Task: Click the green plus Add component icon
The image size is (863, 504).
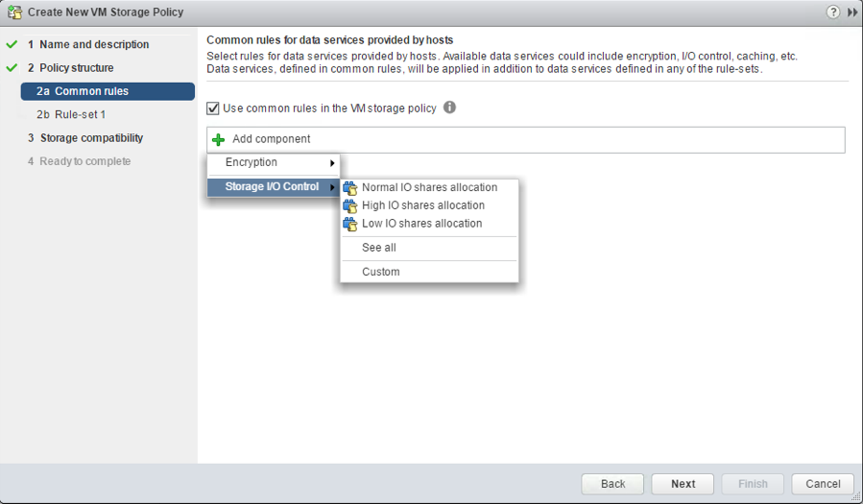Action: point(218,140)
